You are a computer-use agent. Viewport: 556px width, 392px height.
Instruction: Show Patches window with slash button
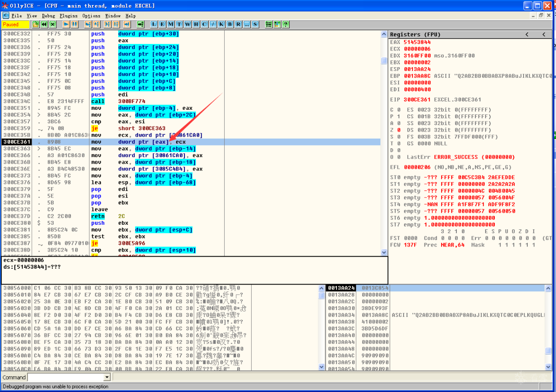pyautogui.click(x=213, y=24)
